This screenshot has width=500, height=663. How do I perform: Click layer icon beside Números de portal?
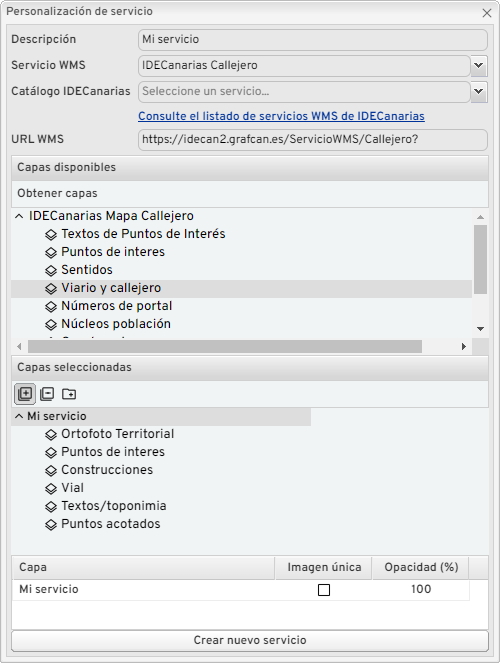click(x=51, y=306)
